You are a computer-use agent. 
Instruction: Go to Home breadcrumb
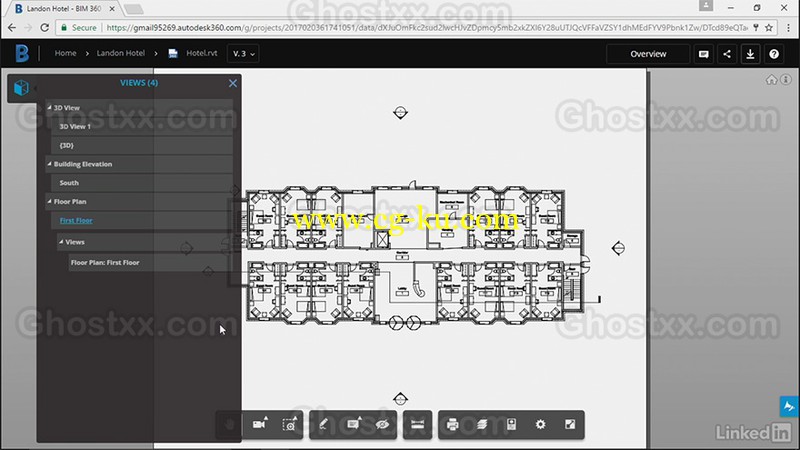tap(65, 53)
